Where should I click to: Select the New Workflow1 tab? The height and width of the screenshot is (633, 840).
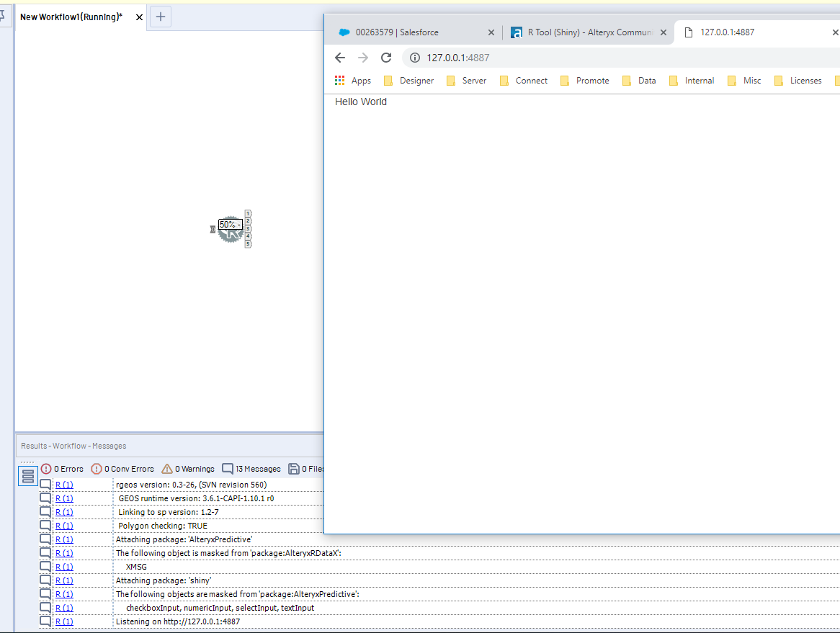tap(70, 16)
